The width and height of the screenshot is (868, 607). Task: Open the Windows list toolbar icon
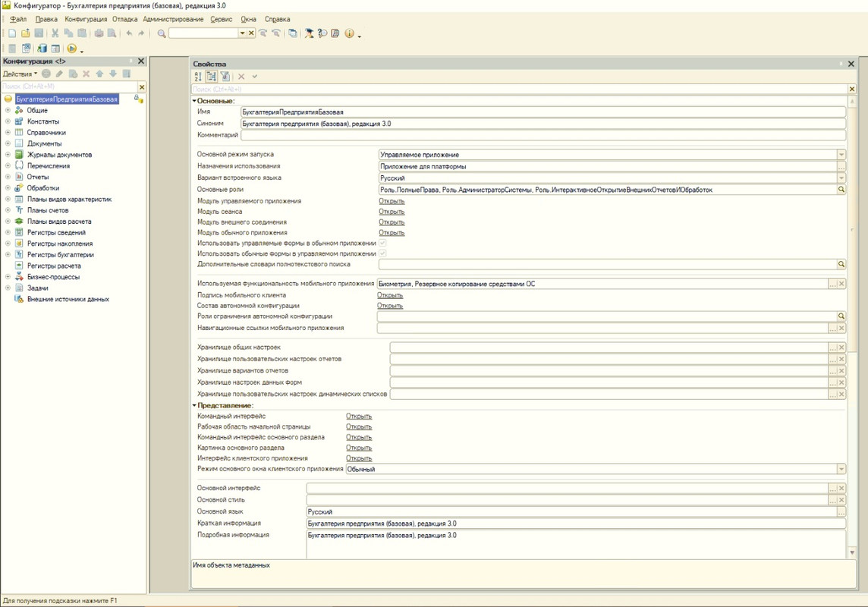coord(293,33)
